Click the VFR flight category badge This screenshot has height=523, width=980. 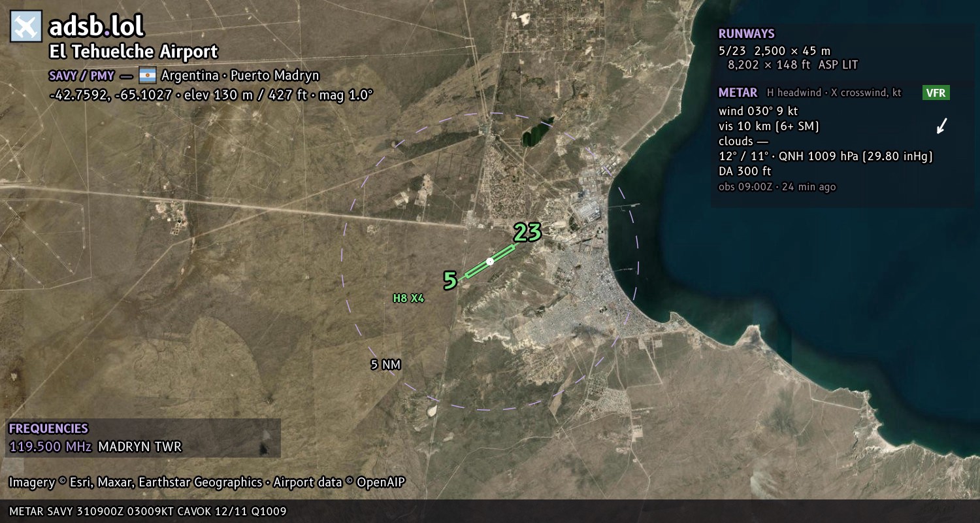coord(936,93)
